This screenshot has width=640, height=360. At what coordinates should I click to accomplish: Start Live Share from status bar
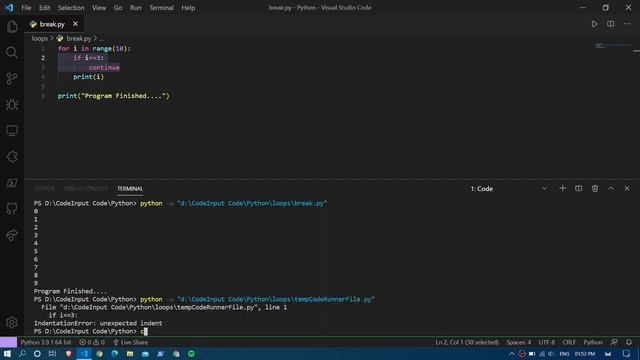[131, 342]
